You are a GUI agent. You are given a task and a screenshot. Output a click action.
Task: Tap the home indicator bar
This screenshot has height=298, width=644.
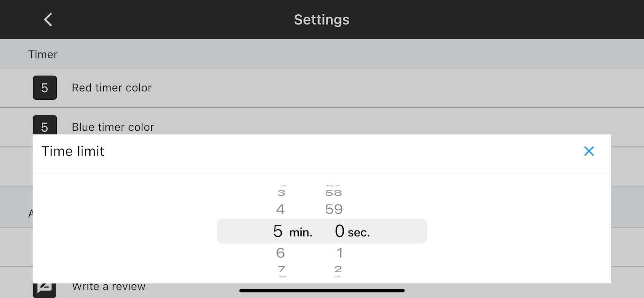[x=322, y=291]
